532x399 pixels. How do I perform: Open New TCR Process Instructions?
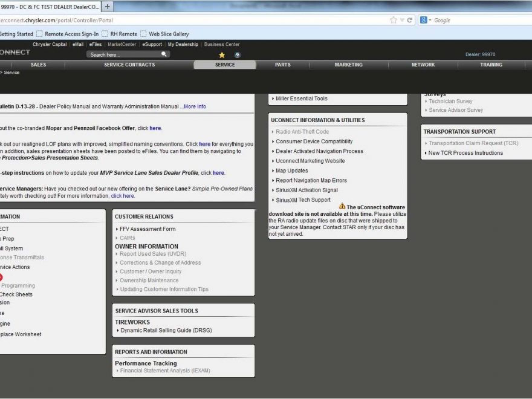(465, 153)
